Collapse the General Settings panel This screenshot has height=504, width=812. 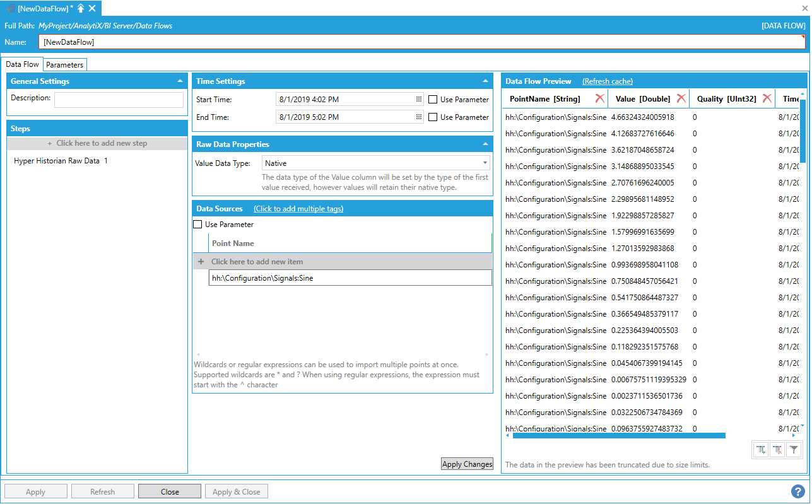[x=180, y=81]
